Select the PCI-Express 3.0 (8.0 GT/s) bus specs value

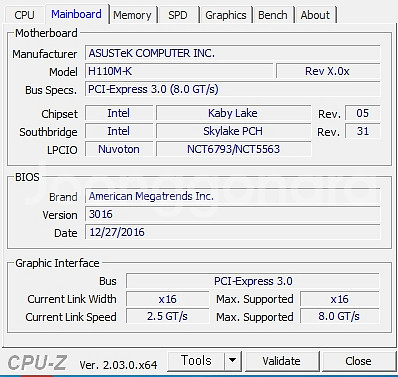(232, 89)
